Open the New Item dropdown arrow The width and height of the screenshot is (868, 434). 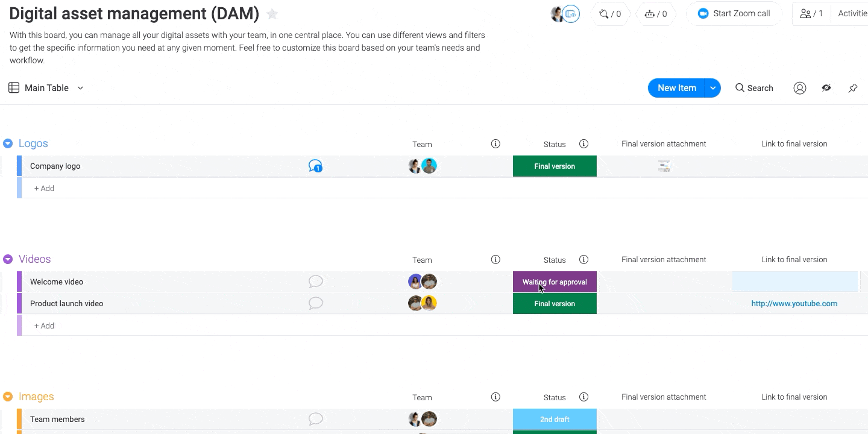point(712,88)
